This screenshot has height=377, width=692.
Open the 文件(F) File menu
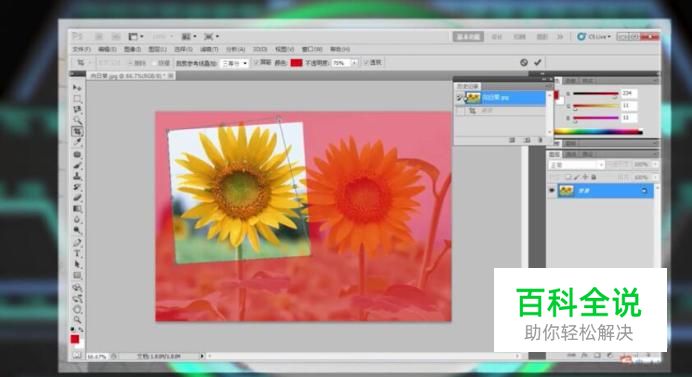tap(82, 49)
